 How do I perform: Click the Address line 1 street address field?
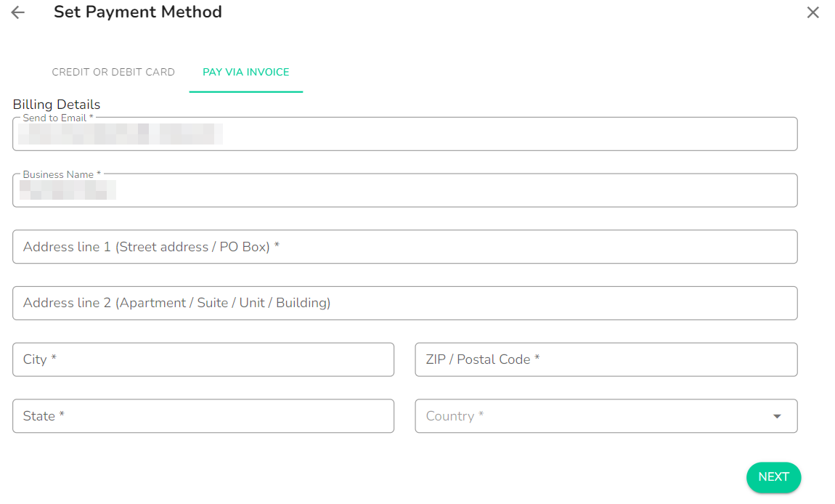click(404, 247)
